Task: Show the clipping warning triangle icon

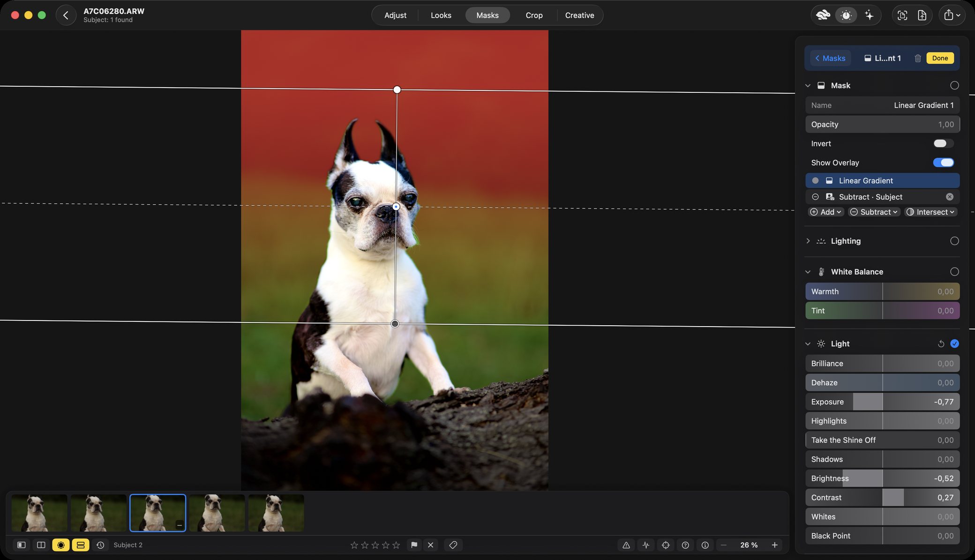Action: [x=626, y=545]
